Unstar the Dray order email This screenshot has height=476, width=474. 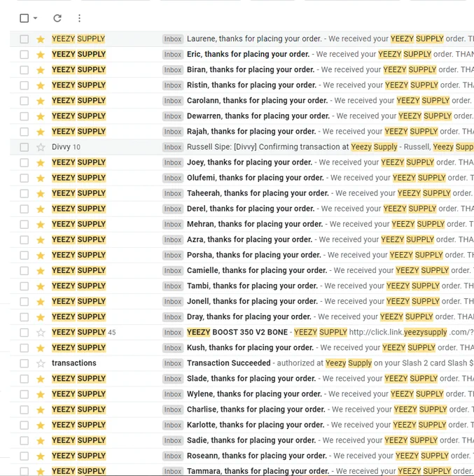(41, 317)
